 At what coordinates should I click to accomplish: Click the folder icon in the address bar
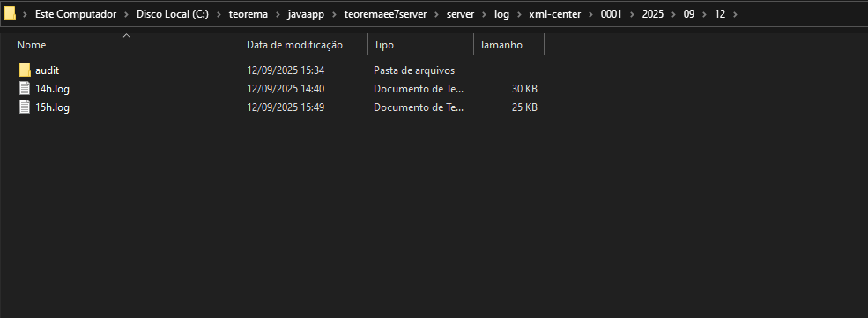10,14
